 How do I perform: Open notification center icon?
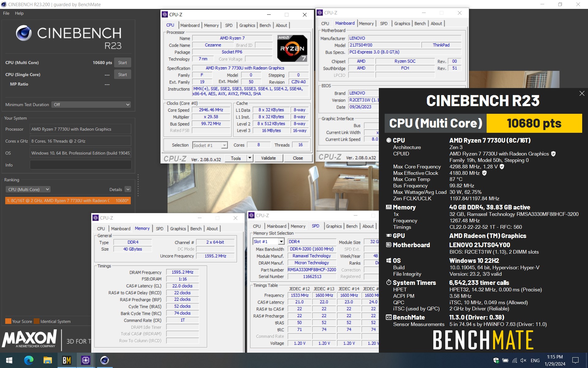(x=575, y=360)
